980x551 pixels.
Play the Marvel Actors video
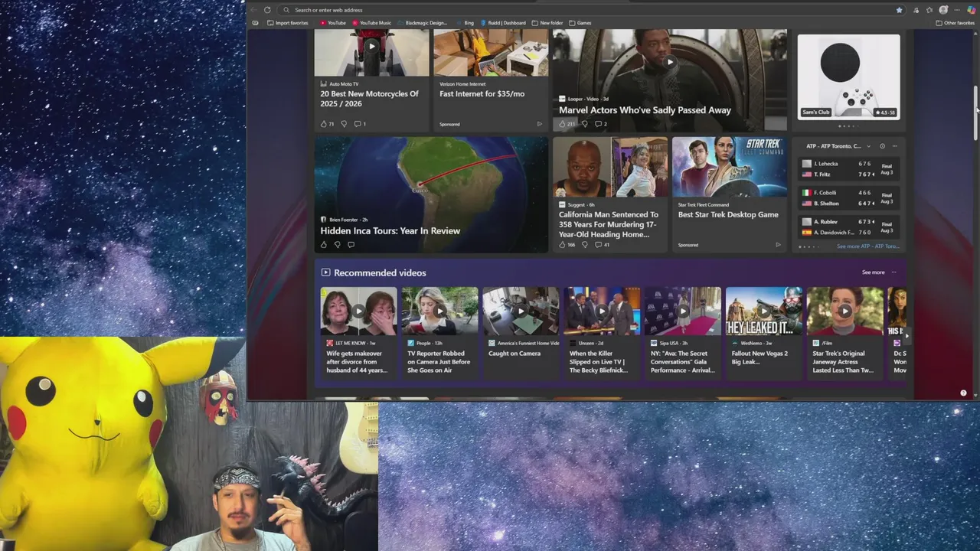[670, 63]
